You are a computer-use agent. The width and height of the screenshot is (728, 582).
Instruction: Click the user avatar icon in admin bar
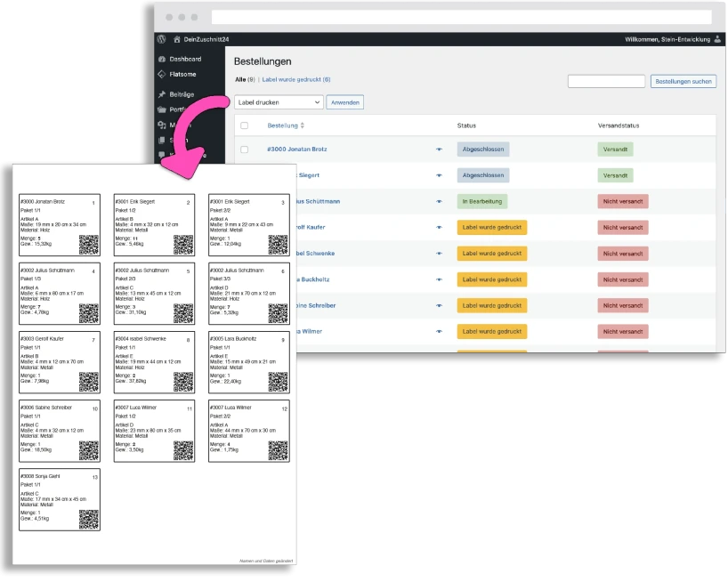717,39
